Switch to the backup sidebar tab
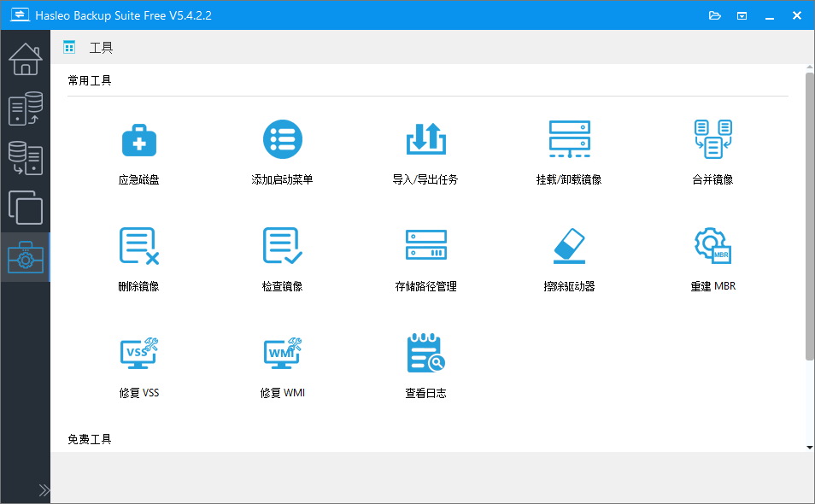 (x=25, y=108)
